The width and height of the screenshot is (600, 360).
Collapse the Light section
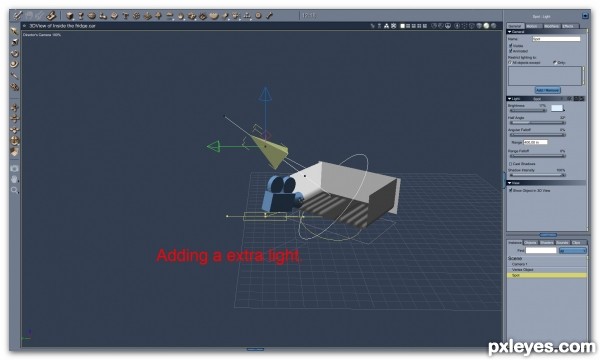coord(509,99)
